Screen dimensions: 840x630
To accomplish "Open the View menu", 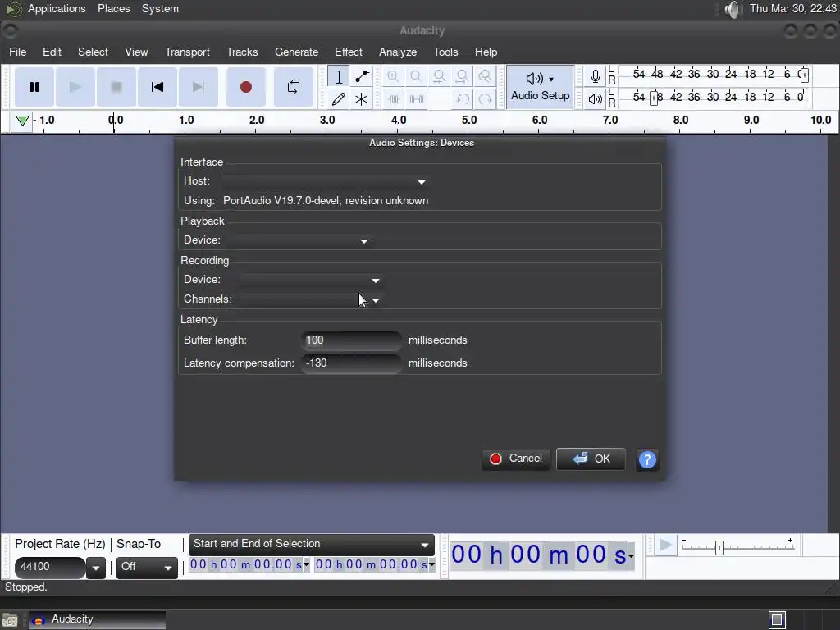I will click(x=136, y=52).
